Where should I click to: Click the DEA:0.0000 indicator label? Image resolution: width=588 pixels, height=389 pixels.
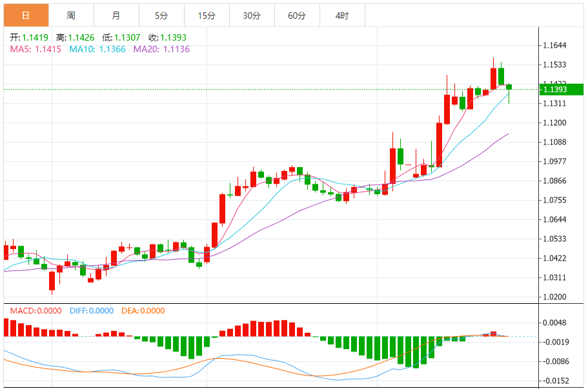click(x=143, y=311)
